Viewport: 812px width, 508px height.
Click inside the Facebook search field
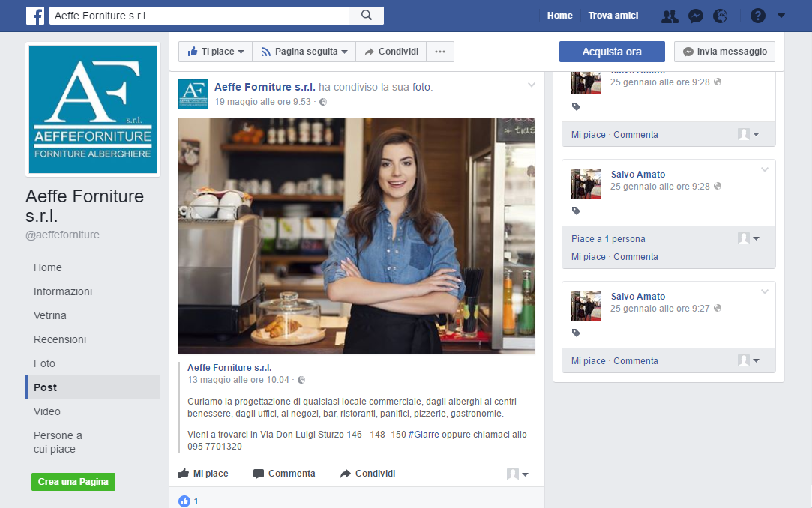(200, 16)
